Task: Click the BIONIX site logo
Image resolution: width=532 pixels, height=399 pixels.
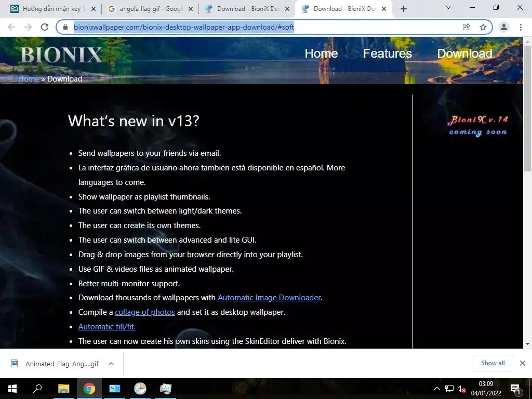Action: pyautogui.click(x=61, y=55)
